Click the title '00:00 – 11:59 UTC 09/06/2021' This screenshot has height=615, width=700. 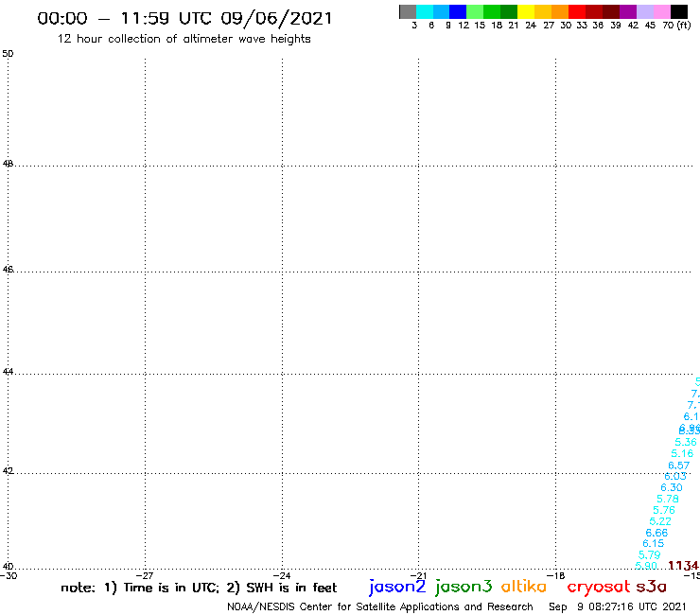click(x=184, y=18)
